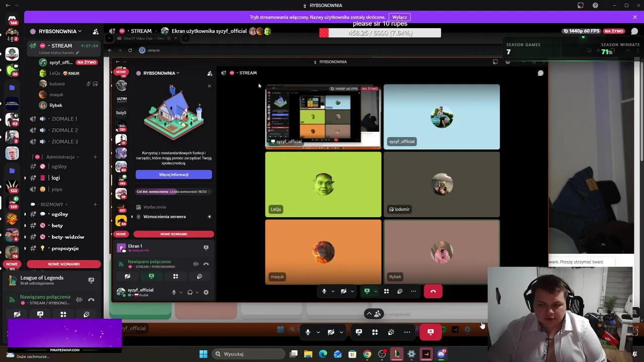Click server boost goal progress in streamed sidebar
This screenshot has height=362, width=644.
(174, 192)
